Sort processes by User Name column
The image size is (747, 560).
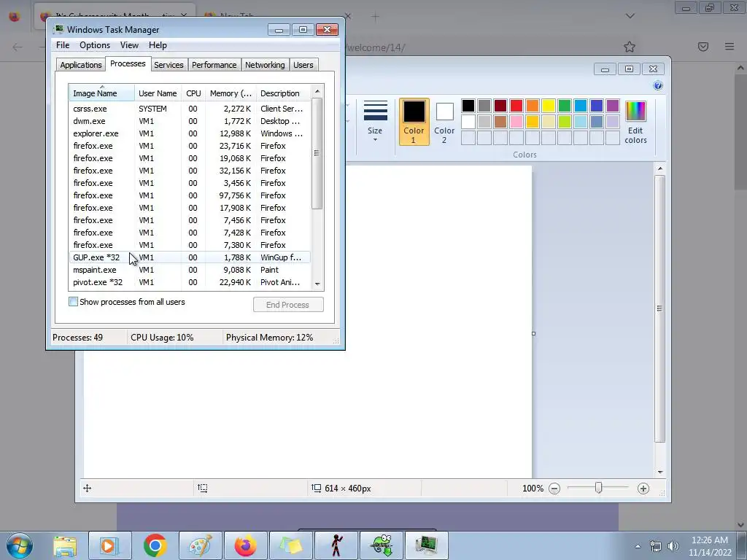[158, 93]
